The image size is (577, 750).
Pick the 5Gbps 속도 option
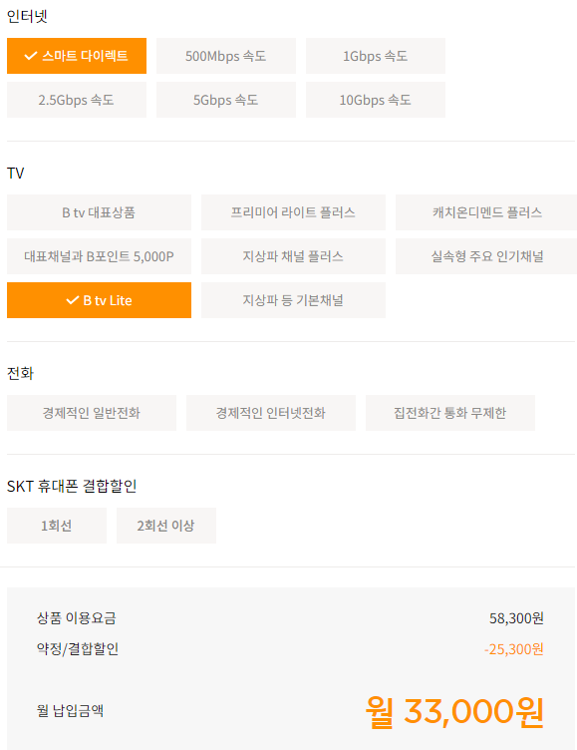(226, 100)
